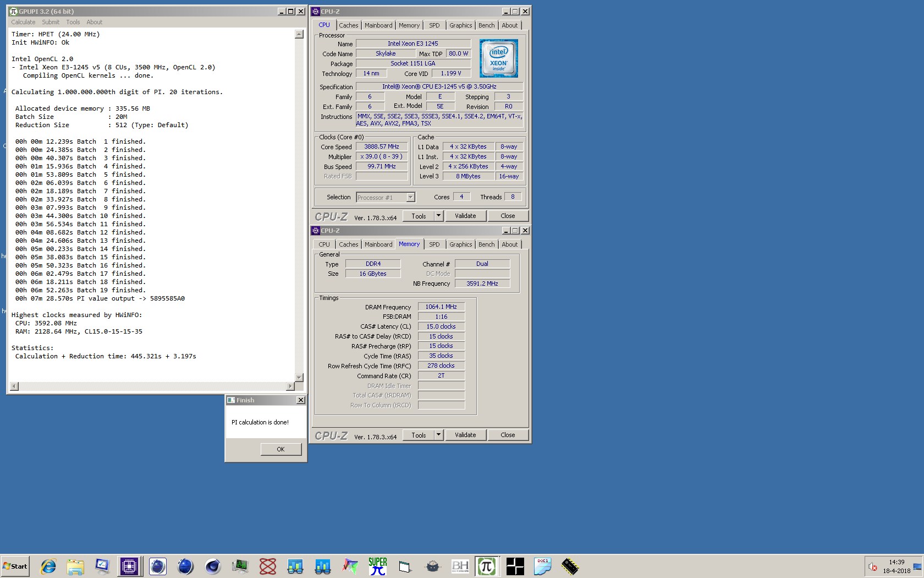
Task: Click Tools button in lower CPU-Z
Action: point(419,435)
